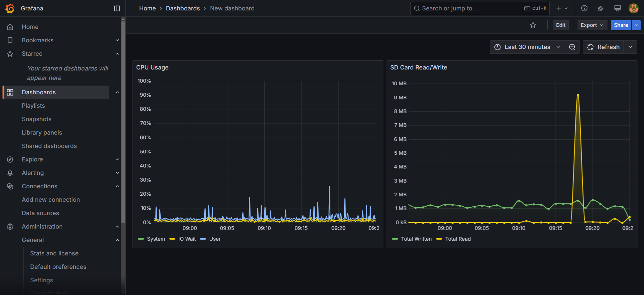Click Total Read yellow legend swatch
This screenshot has height=295, width=644.
coord(439,239)
